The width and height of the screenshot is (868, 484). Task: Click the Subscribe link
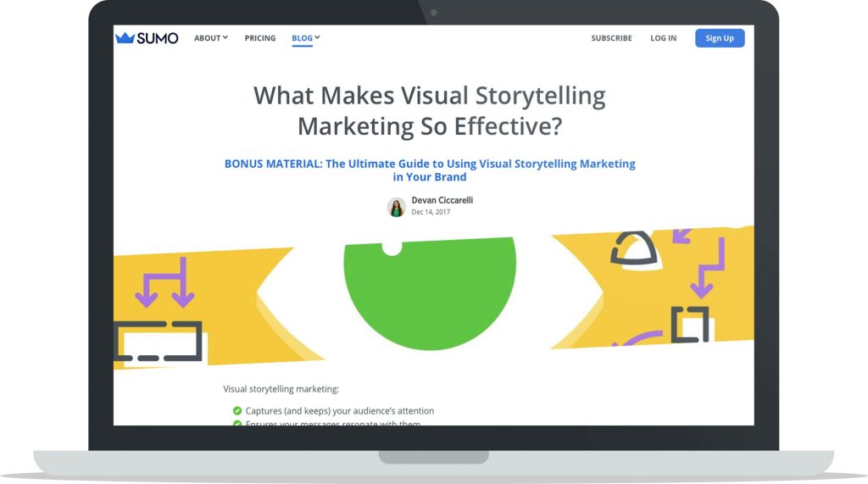(612, 38)
